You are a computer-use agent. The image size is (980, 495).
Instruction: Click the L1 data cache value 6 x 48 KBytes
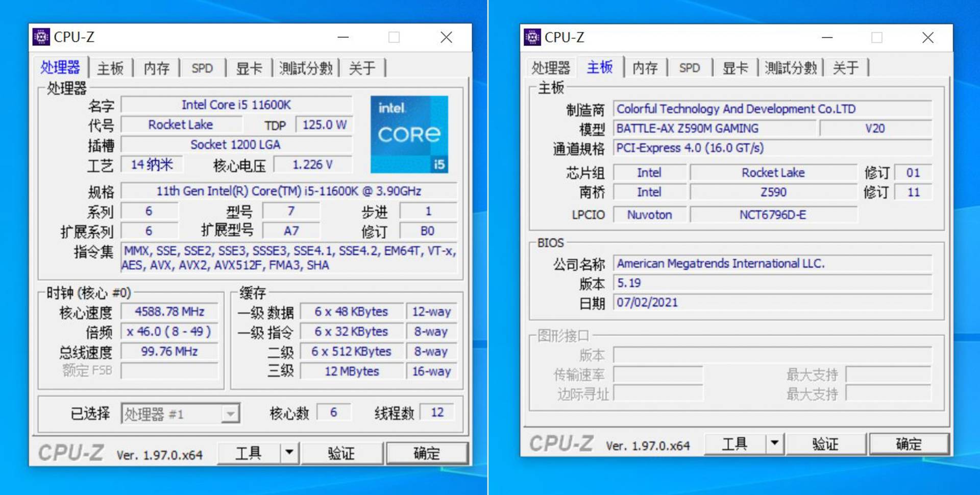[351, 311]
